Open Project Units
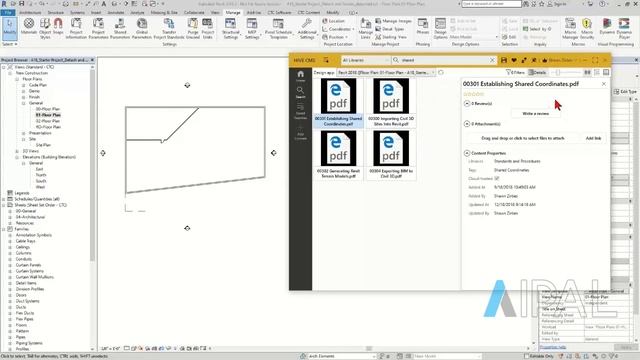The height and width of the screenshot is (360, 640). [208, 29]
